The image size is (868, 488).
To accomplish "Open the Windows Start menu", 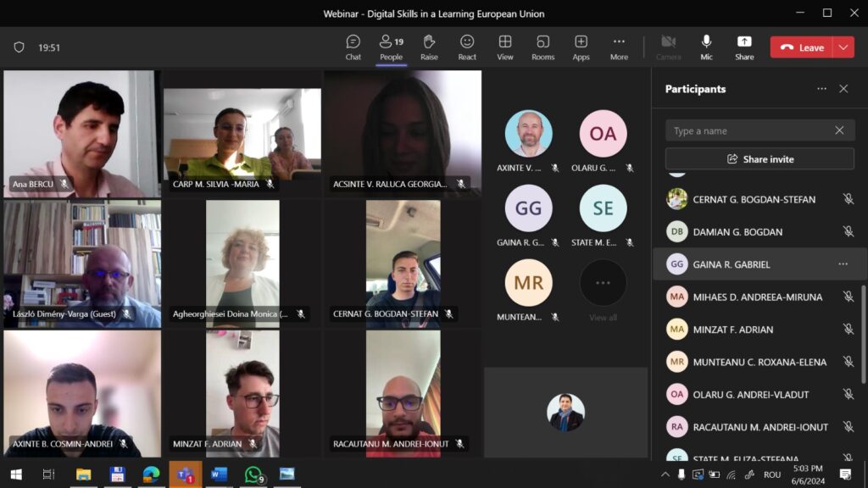I will (16, 474).
